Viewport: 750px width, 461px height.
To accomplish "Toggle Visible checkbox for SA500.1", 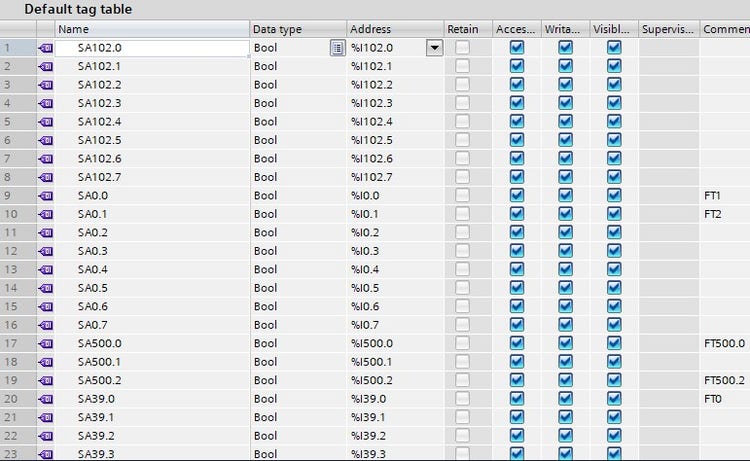I will [614, 362].
